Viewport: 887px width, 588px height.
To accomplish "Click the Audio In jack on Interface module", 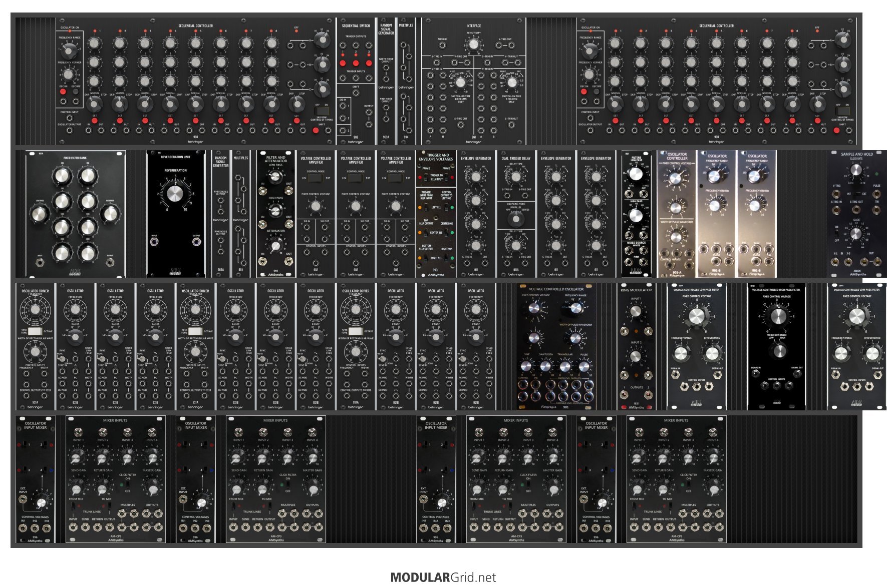I will pyautogui.click(x=442, y=45).
